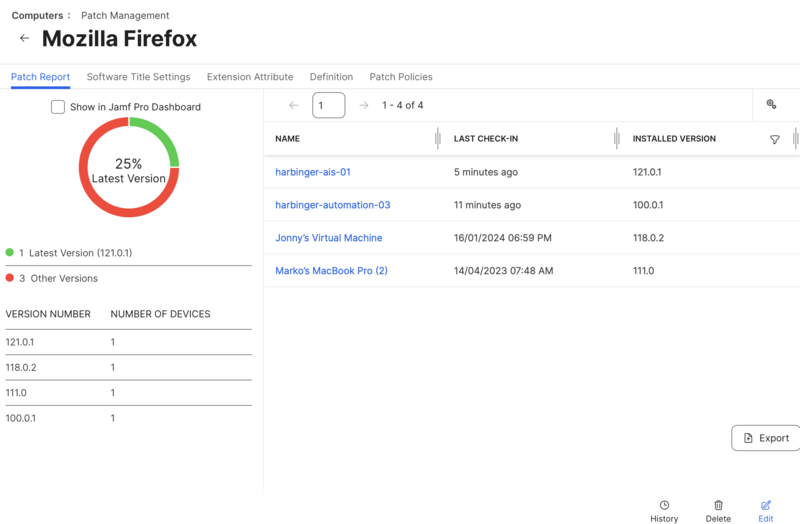Image resolution: width=800 pixels, height=524 pixels.
Task: Click the red Other Versions legend dot
Action: pyautogui.click(x=10, y=278)
